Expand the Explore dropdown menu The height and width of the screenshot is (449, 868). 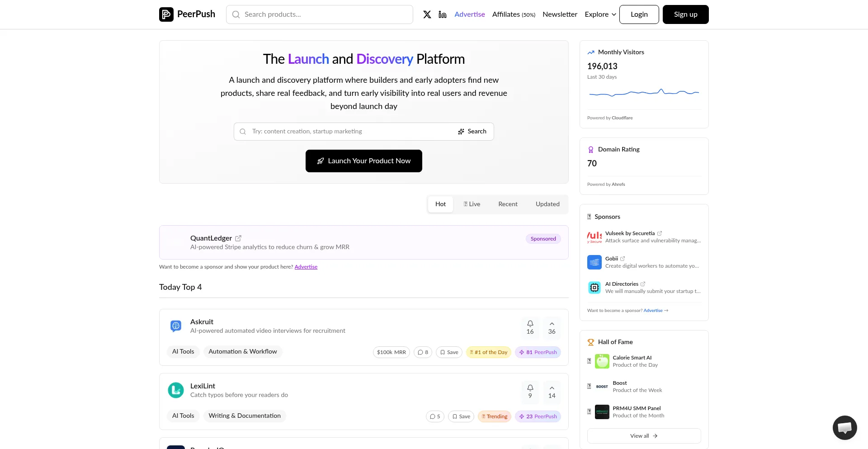(x=600, y=14)
